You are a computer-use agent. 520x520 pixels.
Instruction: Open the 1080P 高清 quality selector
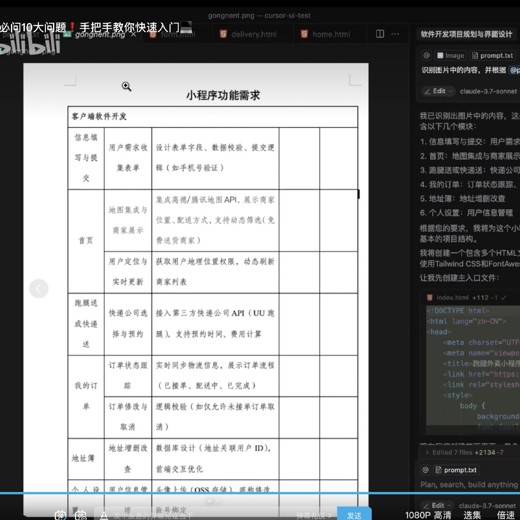428,515
